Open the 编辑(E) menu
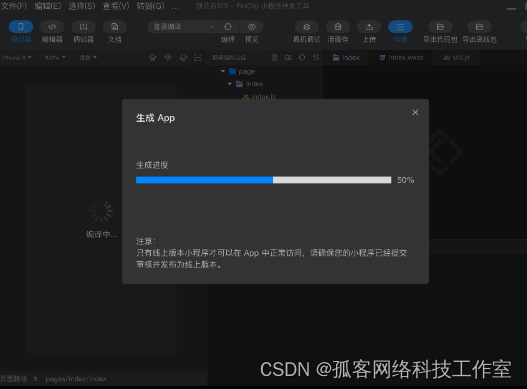The height and width of the screenshot is (389, 527). pyautogui.click(x=48, y=6)
